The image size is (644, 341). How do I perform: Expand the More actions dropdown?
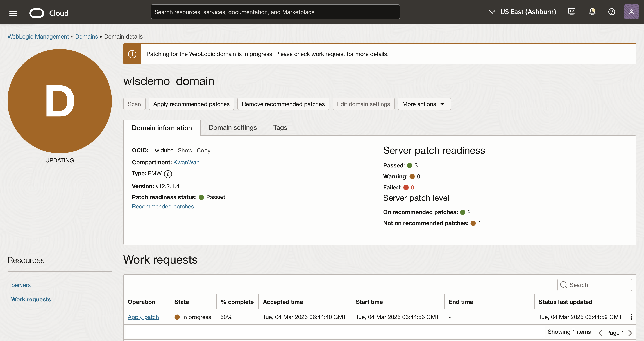[424, 104]
